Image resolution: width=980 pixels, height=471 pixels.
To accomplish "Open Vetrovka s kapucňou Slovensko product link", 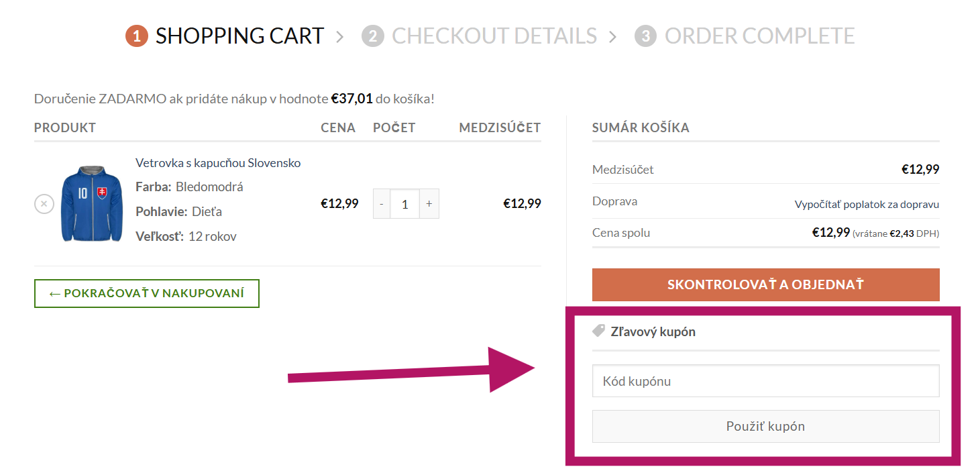I will tap(218, 163).
